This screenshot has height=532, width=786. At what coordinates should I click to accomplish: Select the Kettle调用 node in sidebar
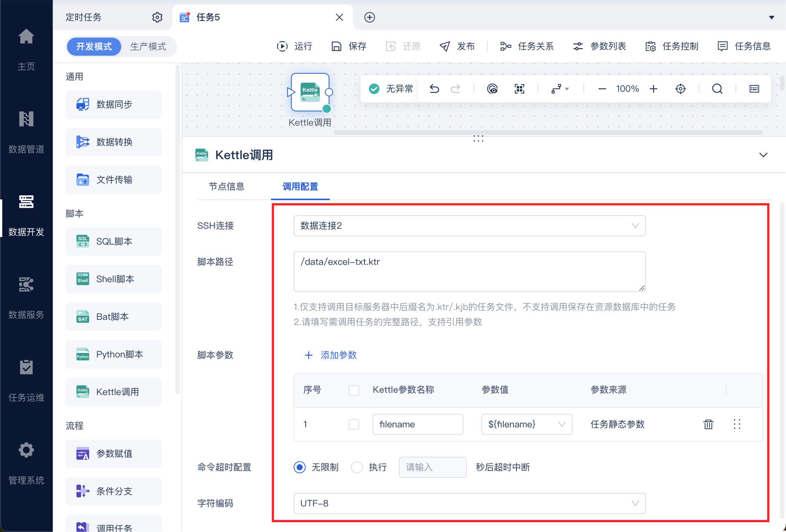pos(114,392)
